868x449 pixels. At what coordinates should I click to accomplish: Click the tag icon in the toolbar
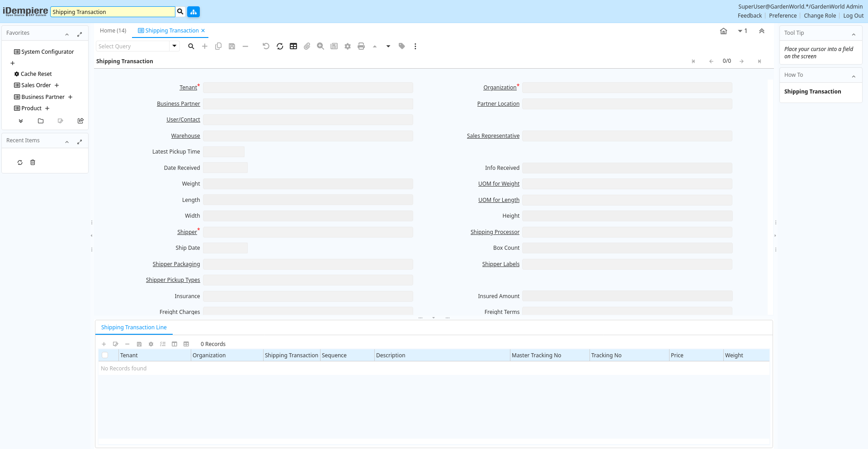point(402,46)
